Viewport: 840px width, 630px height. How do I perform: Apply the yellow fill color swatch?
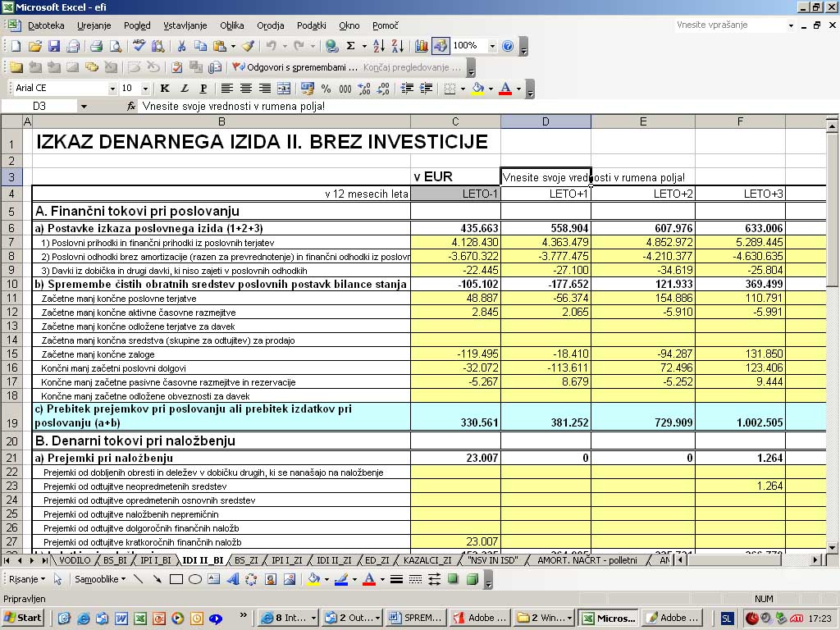477,89
